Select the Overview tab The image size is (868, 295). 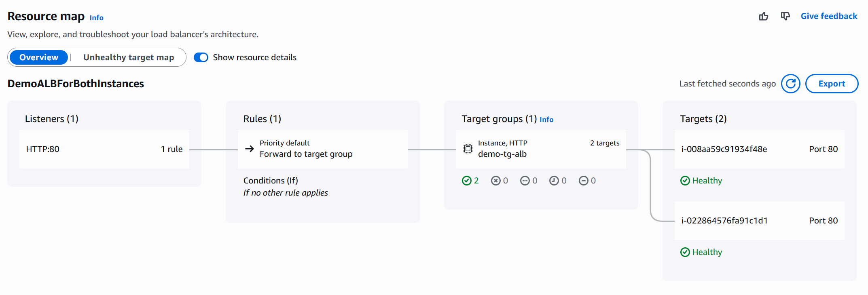point(39,57)
